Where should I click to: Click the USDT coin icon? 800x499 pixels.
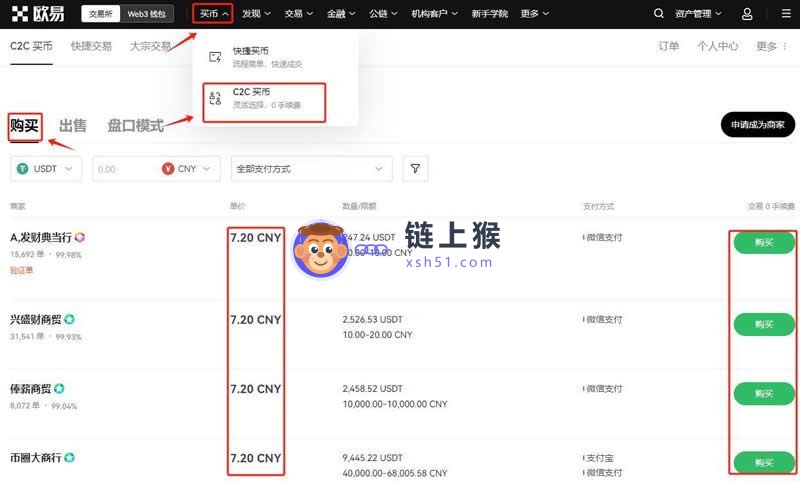click(22, 169)
